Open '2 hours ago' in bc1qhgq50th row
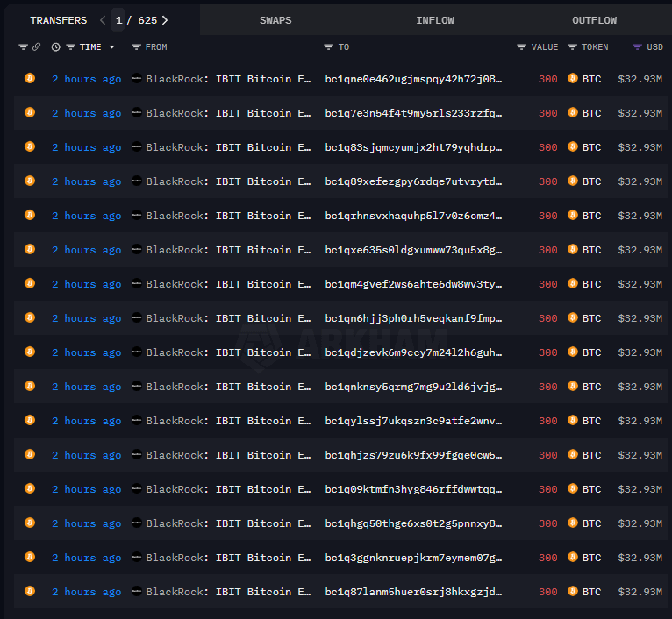672x619 pixels. point(87,523)
